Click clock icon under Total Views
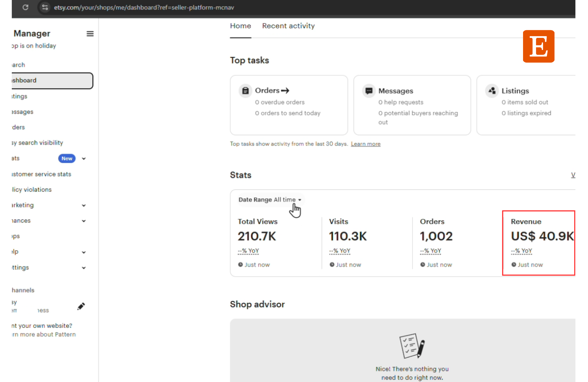Viewport: 588px width, 382px height. click(240, 264)
